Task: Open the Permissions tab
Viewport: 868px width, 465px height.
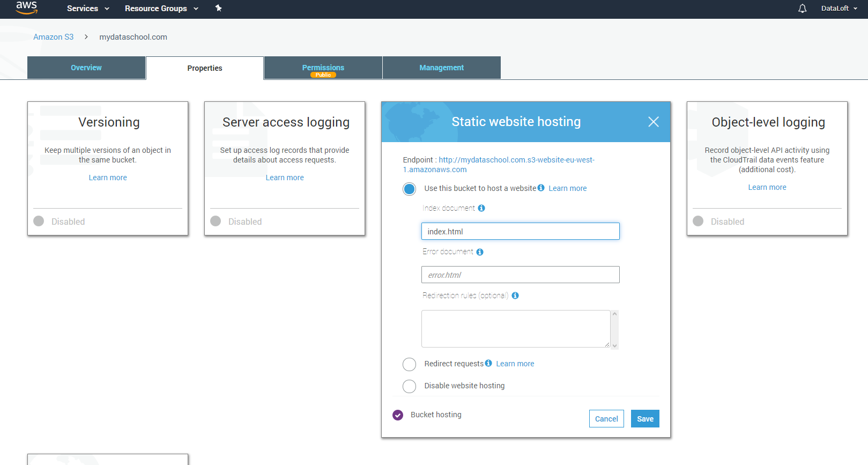Action: pyautogui.click(x=323, y=68)
